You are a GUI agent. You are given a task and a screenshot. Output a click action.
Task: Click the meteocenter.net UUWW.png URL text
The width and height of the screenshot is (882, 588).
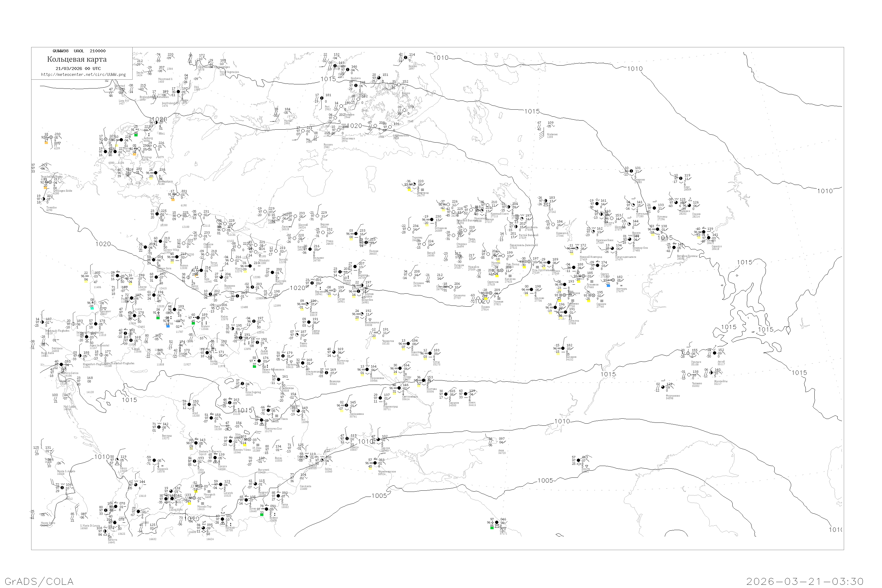tap(83, 75)
